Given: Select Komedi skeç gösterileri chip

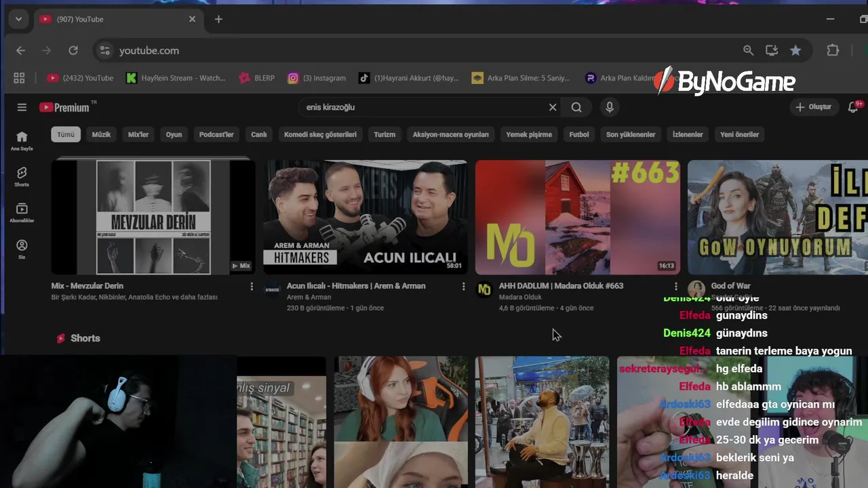Looking at the screenshot, I should [x=320, y=134].
